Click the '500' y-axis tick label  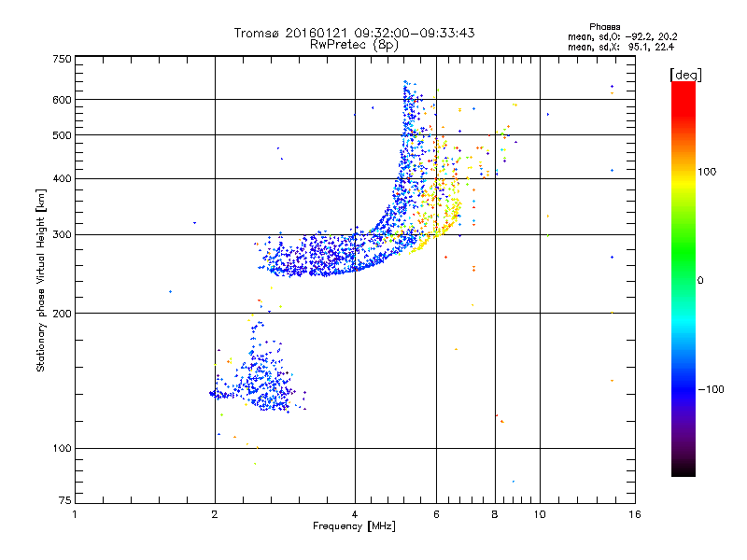[62, 135]
